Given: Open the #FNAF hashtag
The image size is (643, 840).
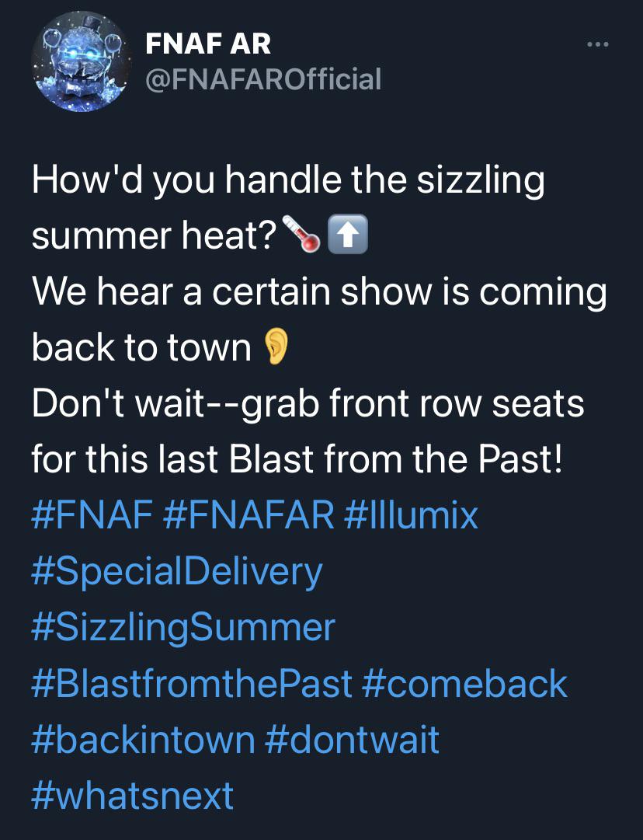Looking at the screenshot, I should [92, 515].
